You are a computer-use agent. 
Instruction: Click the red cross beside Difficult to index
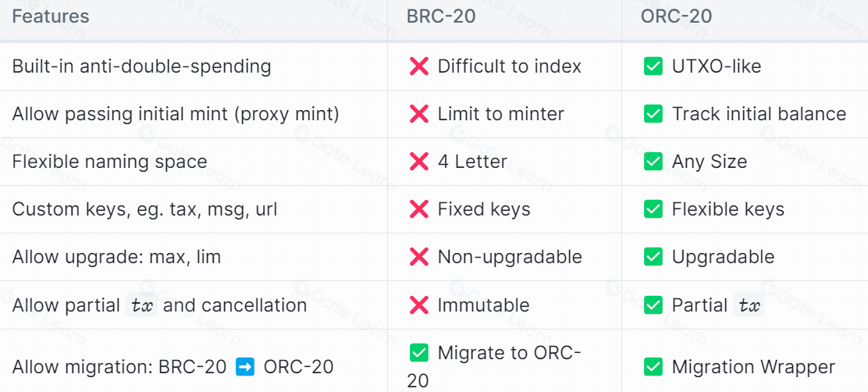pos(419,66)
